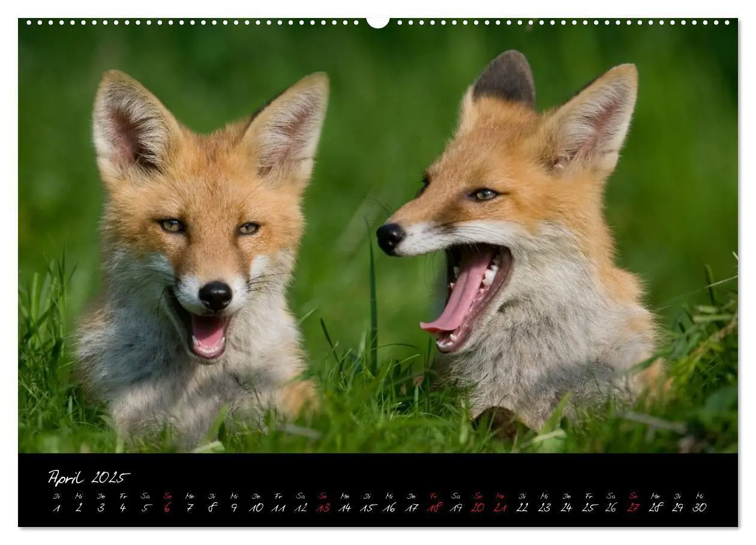Click the "Sa" label above 12
Screen dimensions: 756x545
point(301,496)
